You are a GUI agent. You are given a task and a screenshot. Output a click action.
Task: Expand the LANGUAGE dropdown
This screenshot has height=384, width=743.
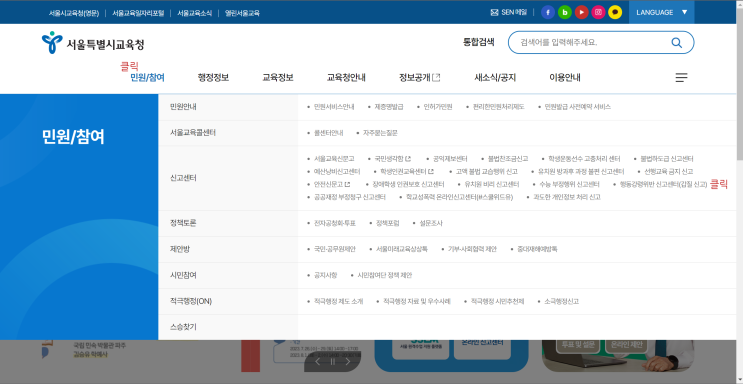661,12
